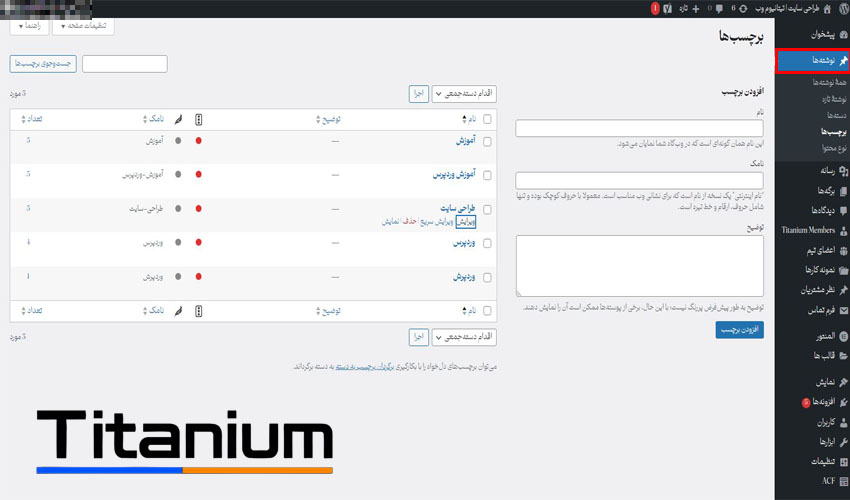The height and width of the screenshot is (500, 850).
Task: Open updates icon showing 6 in admin bar
Action: (743, 9)
